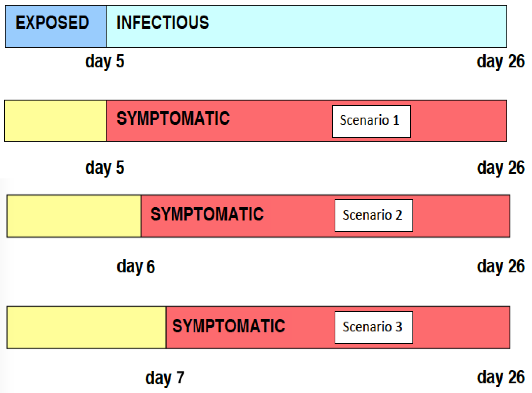
Task: Click the yellow block in Scenario 1 row
Action: pyautogui.click(x=55, y=121)
